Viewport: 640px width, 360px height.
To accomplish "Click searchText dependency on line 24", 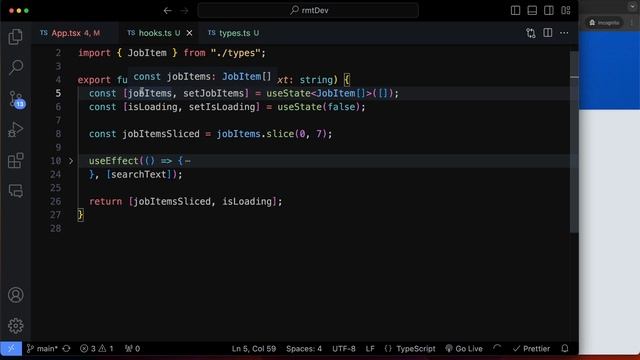I will (139, 174).
